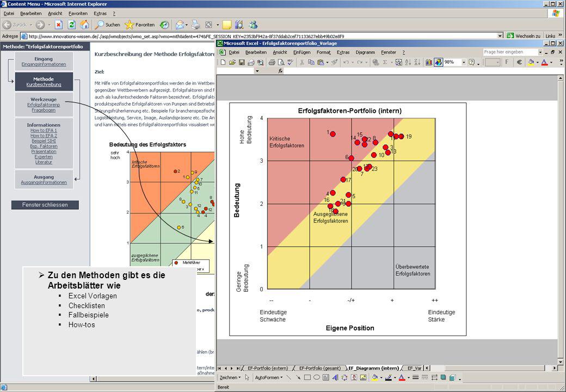
Task: Click Wechseln zu button in IE
Action: 524,36
